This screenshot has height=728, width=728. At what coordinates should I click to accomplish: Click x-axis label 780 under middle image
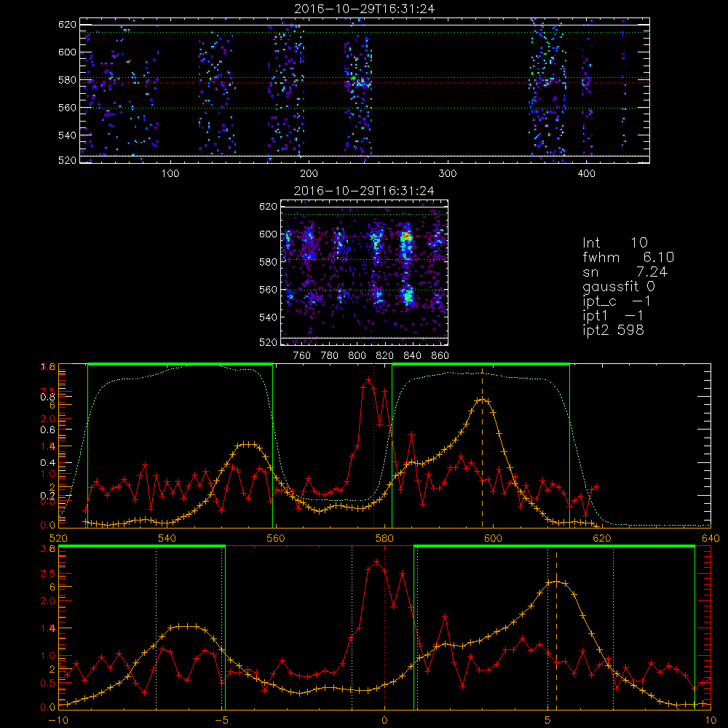click(x=330, y=356)
